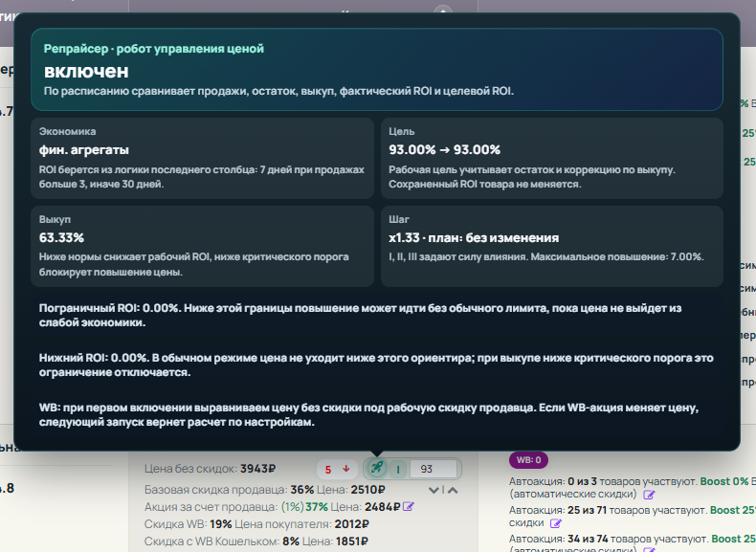Viewport: 756px width, 552px height.
Task: Click the Цель value 93.00% → 93.00%
Action: 445,150
